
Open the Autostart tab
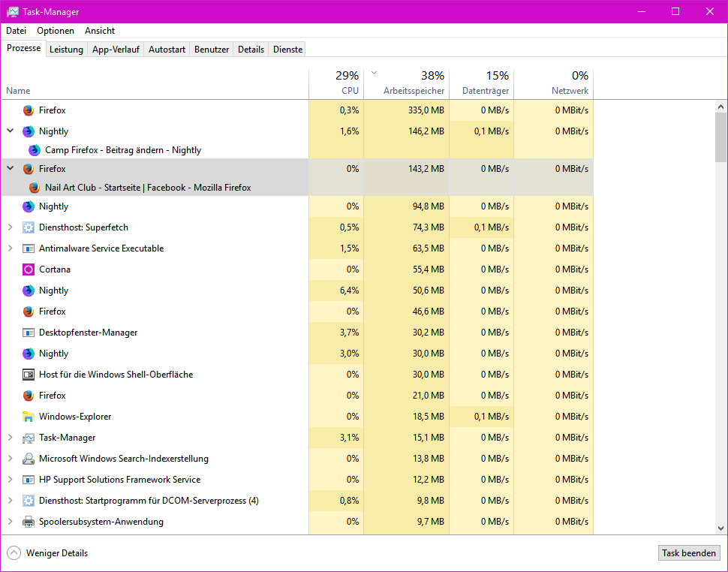(x=167, y=50)
